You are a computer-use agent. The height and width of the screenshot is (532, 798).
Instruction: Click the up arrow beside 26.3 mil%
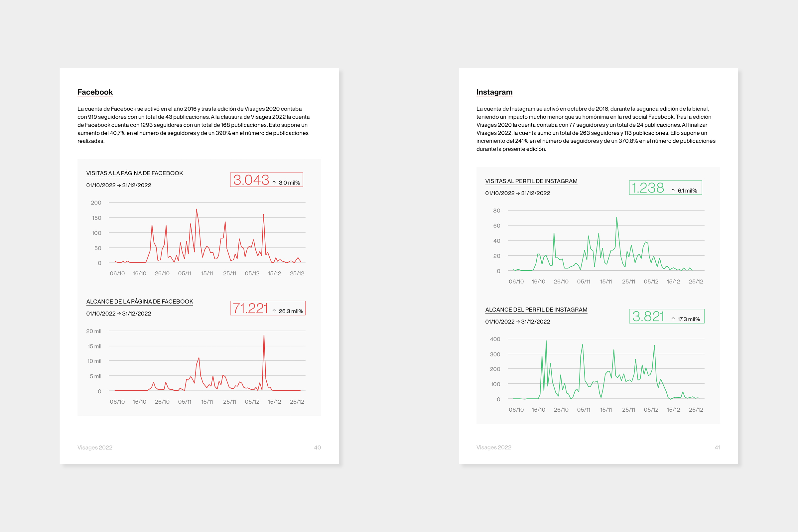pyautogui.click(x=274, y=311)
